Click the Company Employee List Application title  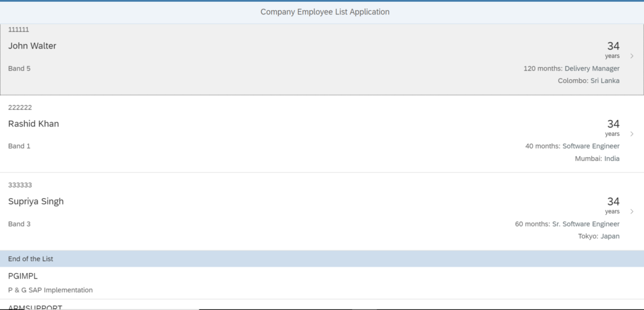[x=325, y=12]
